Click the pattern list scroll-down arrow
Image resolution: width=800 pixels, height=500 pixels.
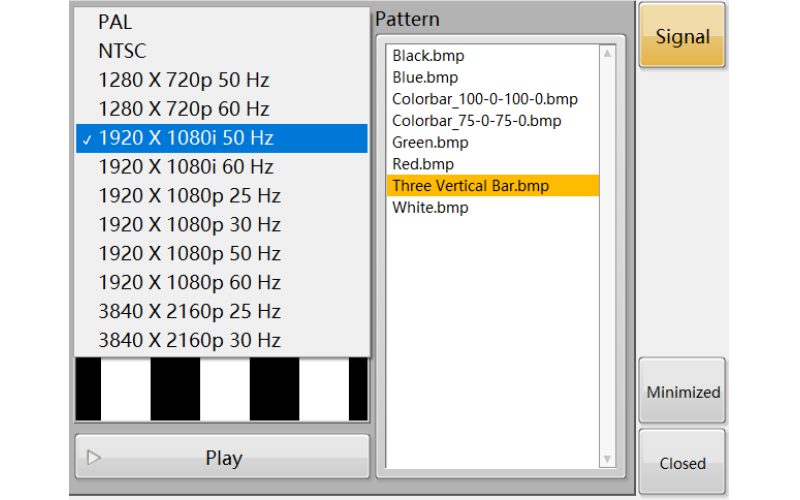607,459
